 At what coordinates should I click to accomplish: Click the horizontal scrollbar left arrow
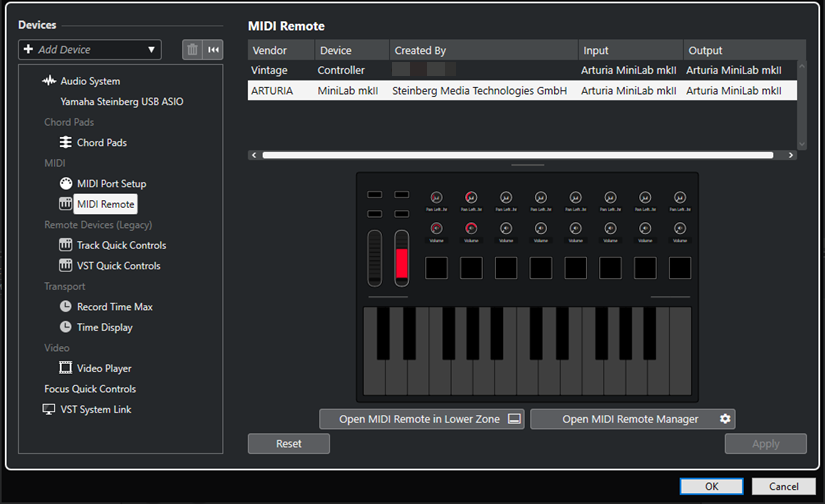point(254,155)
